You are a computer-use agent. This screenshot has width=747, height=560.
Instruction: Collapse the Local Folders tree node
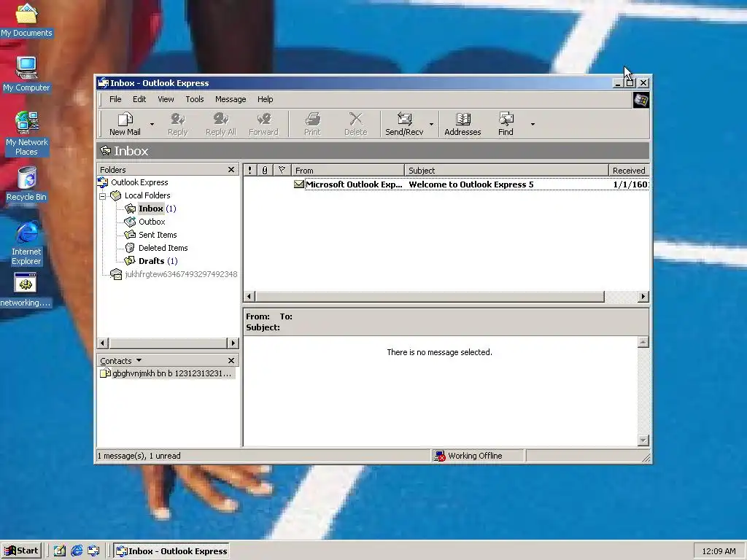click(x=102, y=195)
